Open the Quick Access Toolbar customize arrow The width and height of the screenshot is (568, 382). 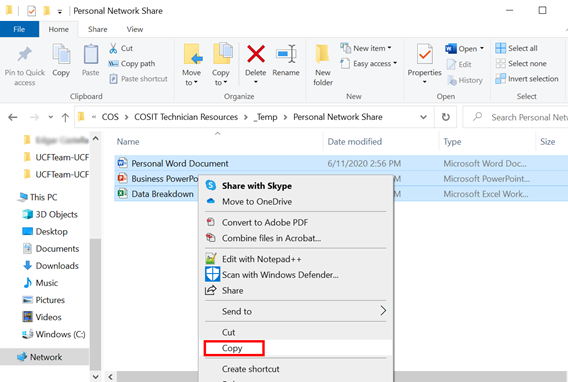point(60,12)
